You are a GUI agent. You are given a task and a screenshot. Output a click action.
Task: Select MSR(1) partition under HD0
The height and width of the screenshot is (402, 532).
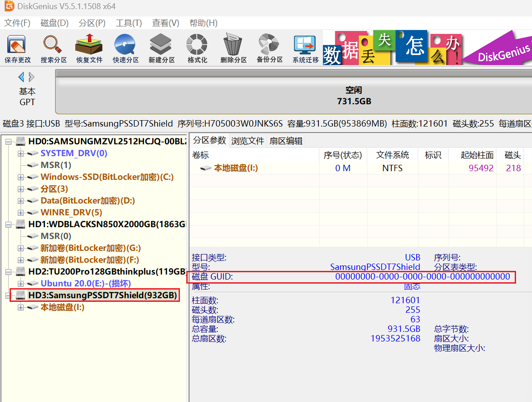56,165
